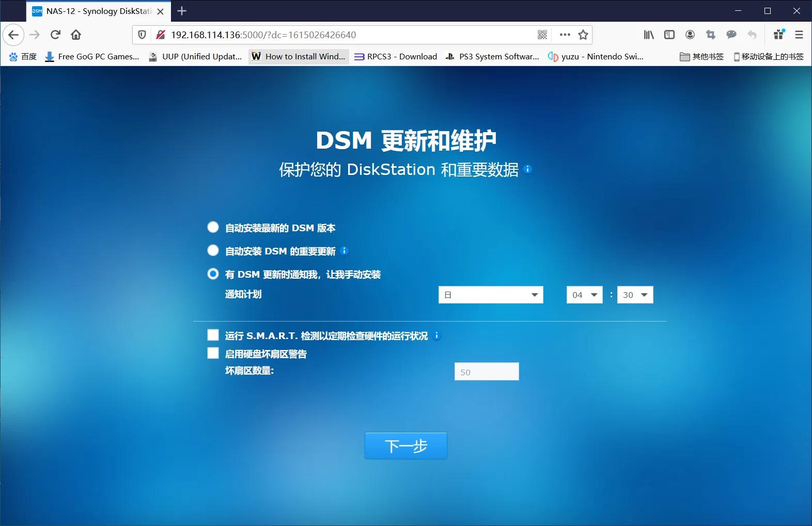Open the hour 04 dropdown
Screen dimensions: 812x526
click(585, 295)
